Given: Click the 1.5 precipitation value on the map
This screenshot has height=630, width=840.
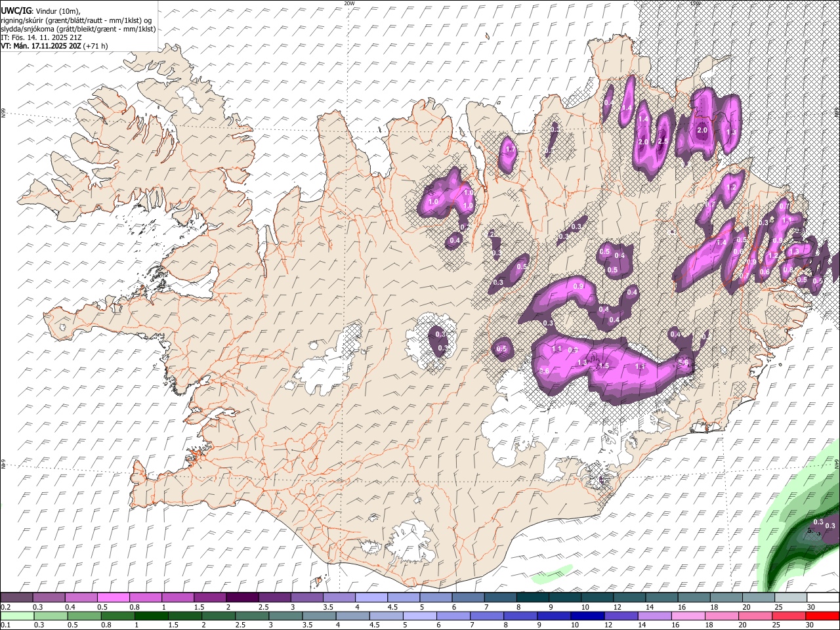Looking at the screenshot, I should tap(604, 366).
